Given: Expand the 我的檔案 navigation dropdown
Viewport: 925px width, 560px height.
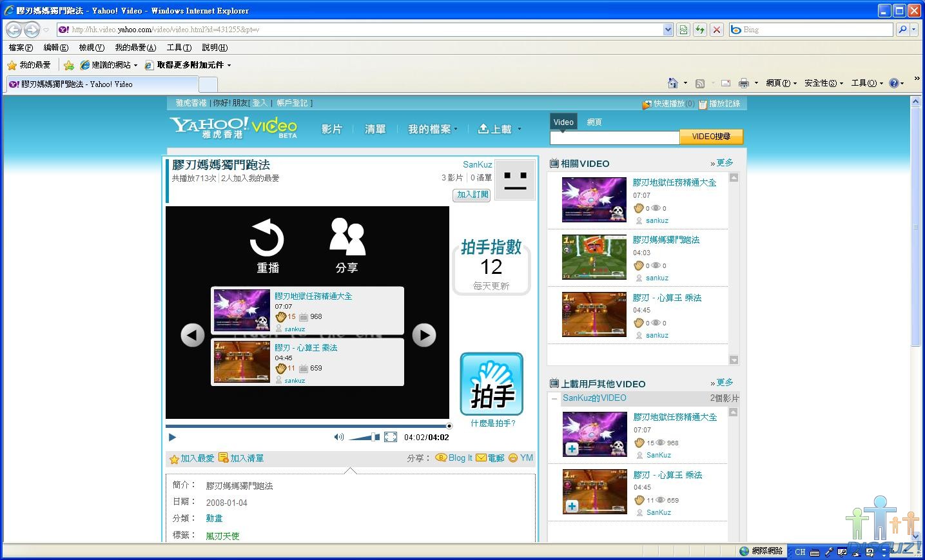Looking at the screenshot, I should click(x=456, y=129).
